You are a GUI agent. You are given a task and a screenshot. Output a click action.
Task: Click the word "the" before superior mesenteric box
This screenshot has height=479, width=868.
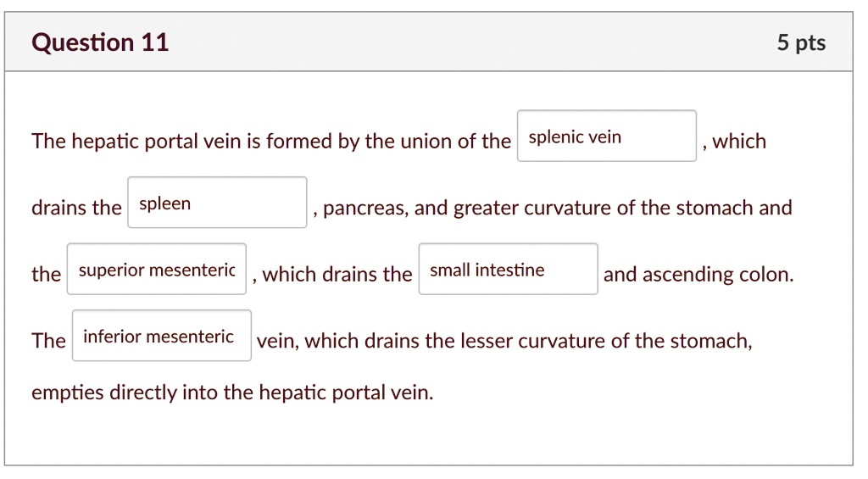point(46,274)
